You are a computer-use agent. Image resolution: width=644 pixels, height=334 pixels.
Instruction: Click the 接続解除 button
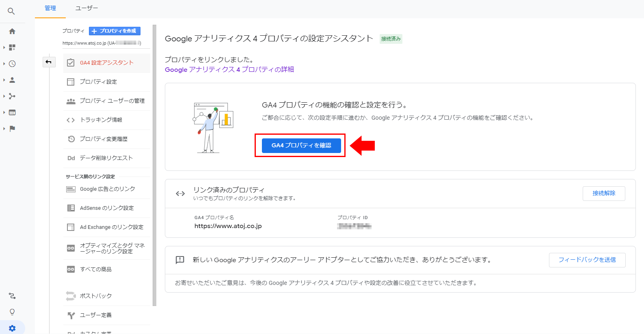tap(604, 193)
